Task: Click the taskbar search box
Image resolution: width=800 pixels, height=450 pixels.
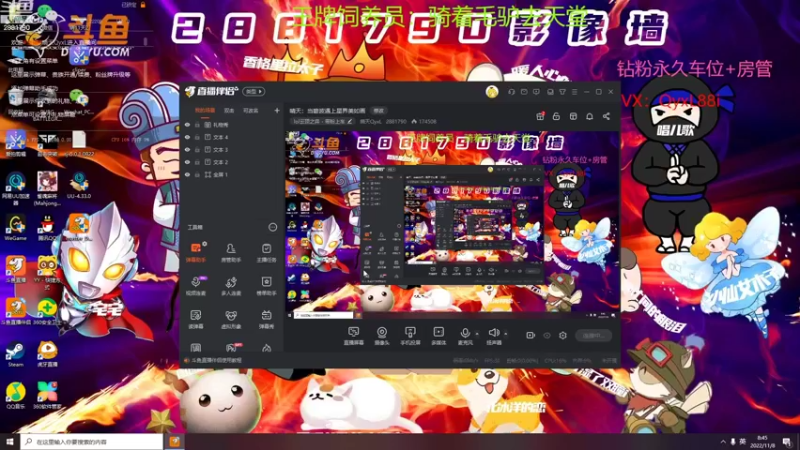Action: 92,442
